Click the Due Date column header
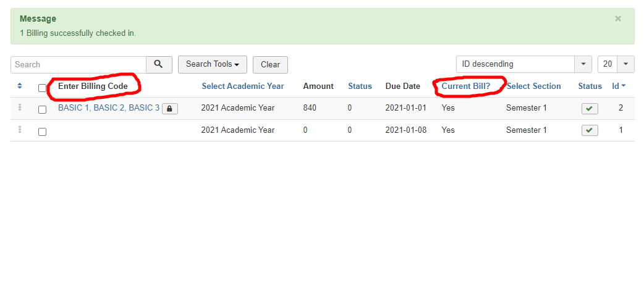This screenshot has width=644, height=299. [x=402, y=86]
